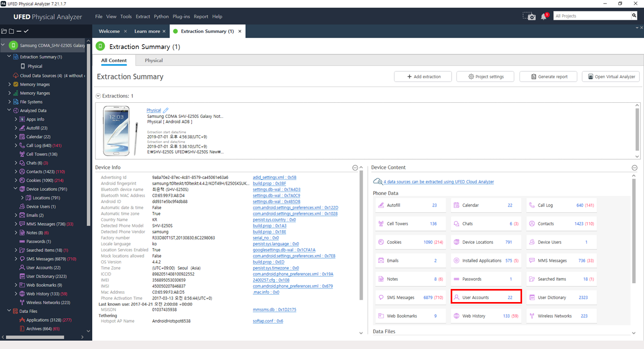Click the checkmark icon in tree toolbar
The width and height of the screenshot is (644, 349).
26,31
